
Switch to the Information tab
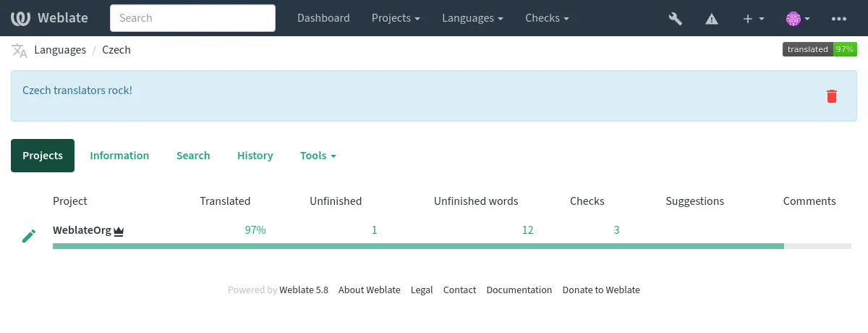click(x=119, y=156)
